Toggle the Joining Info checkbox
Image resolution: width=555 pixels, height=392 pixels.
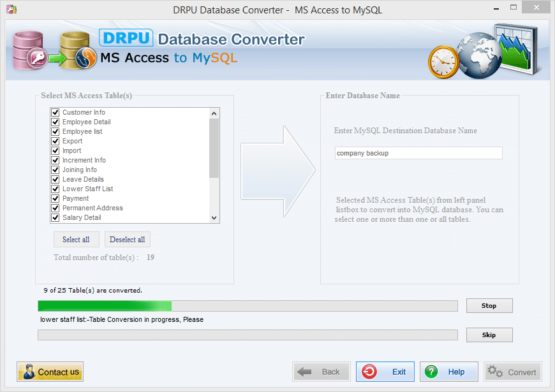coord(56,170)
